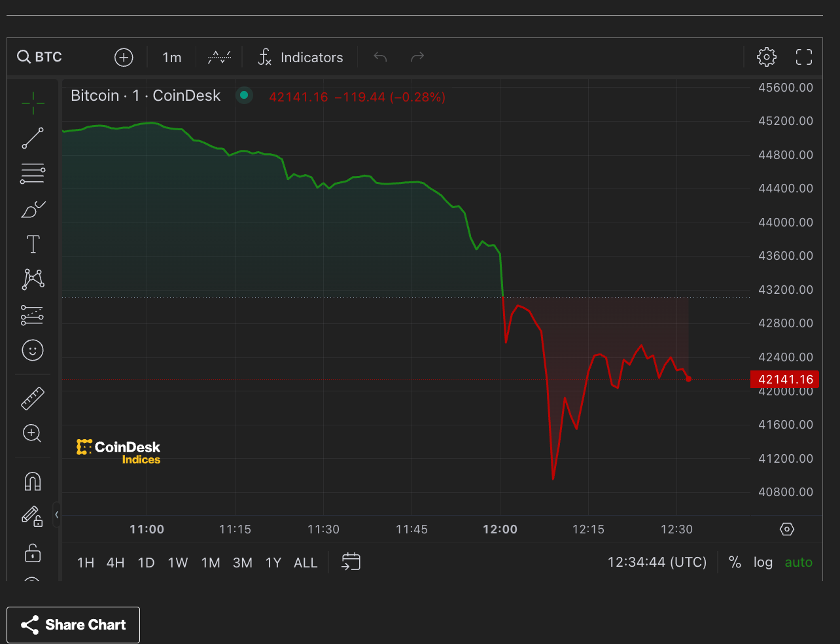The width and height of the screenshot is (840, 644).
Task: Select the zoom-in tool
Action: (32, 433)
